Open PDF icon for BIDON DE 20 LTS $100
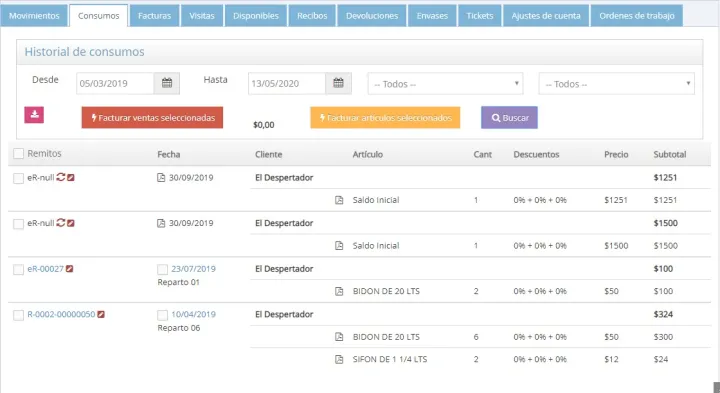The image size is (720, 393). 339,291
